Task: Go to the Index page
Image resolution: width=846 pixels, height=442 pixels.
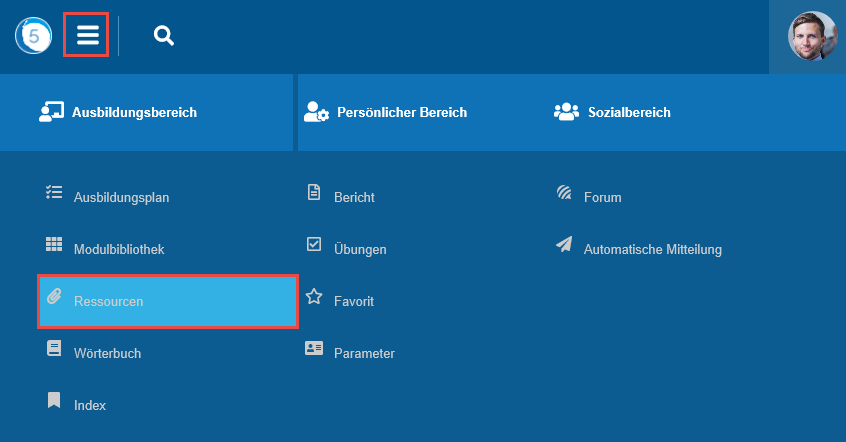Action: pyautogui.click(x=89, y=405)
